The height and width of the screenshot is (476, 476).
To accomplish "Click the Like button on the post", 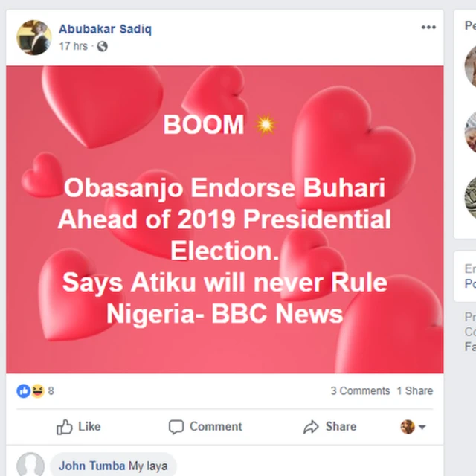I will click(x=79, y=427).
